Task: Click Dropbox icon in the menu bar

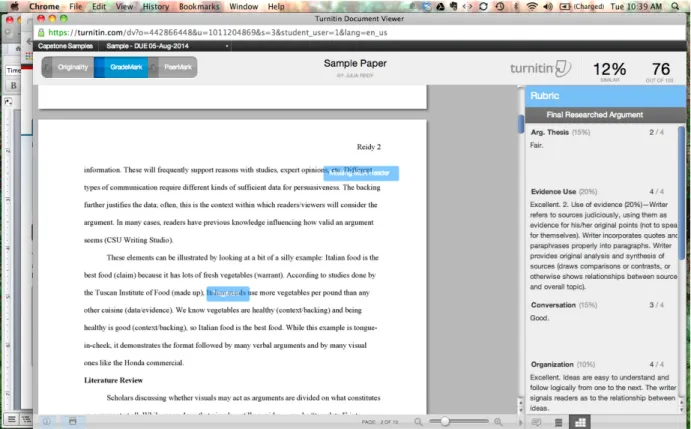Action: pyautogui.click(x=426, y=6)
